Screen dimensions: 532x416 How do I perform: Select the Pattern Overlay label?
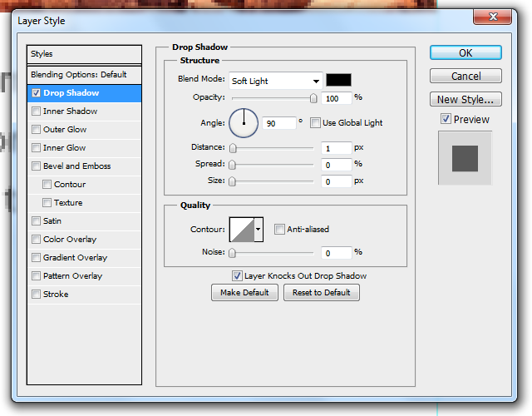(72, 275)
